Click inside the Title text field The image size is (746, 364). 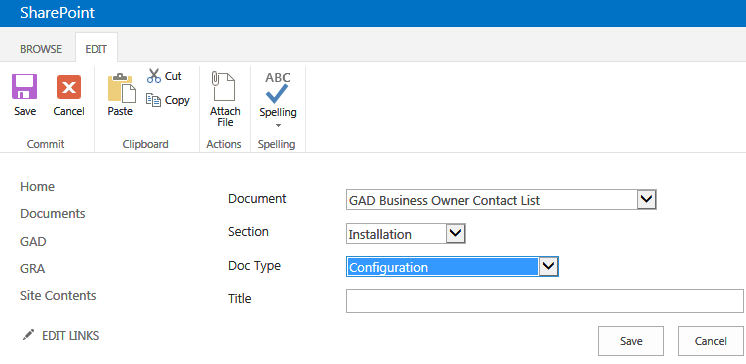[545, 301]
